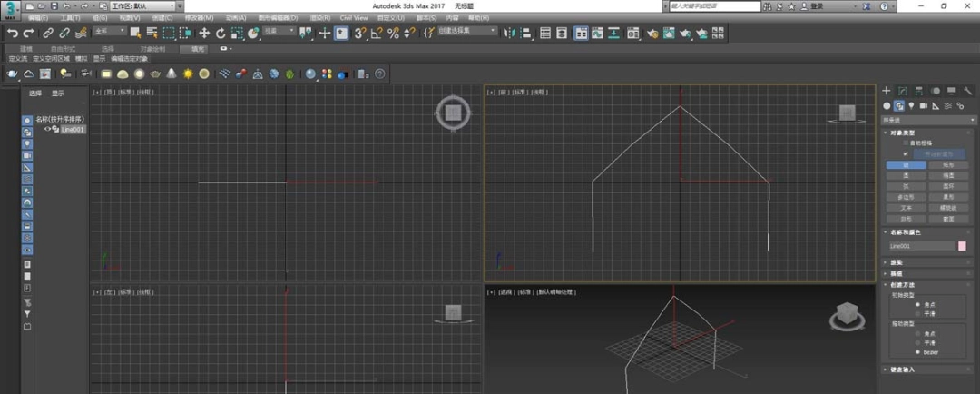The height and width of the screenshot is (394, 980).
Task: Click the Line shape button
Action: pos(906,165)
